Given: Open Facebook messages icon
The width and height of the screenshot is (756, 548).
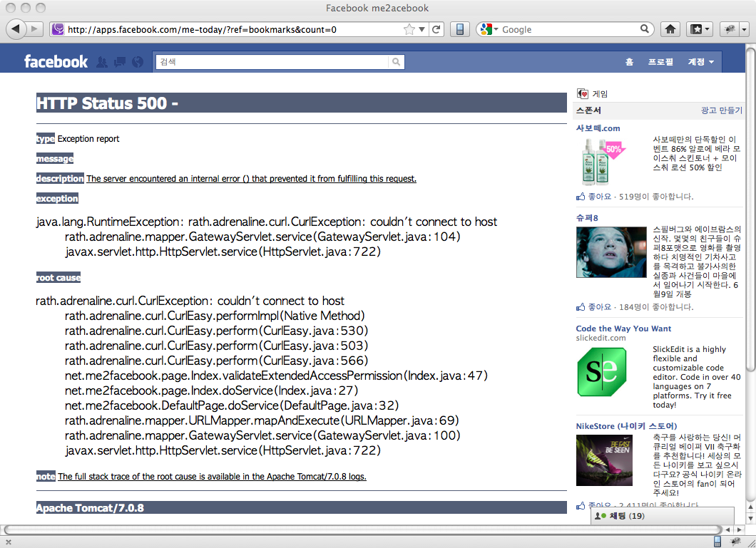Looking at the screenshot, I should click(x=120, y=62).
